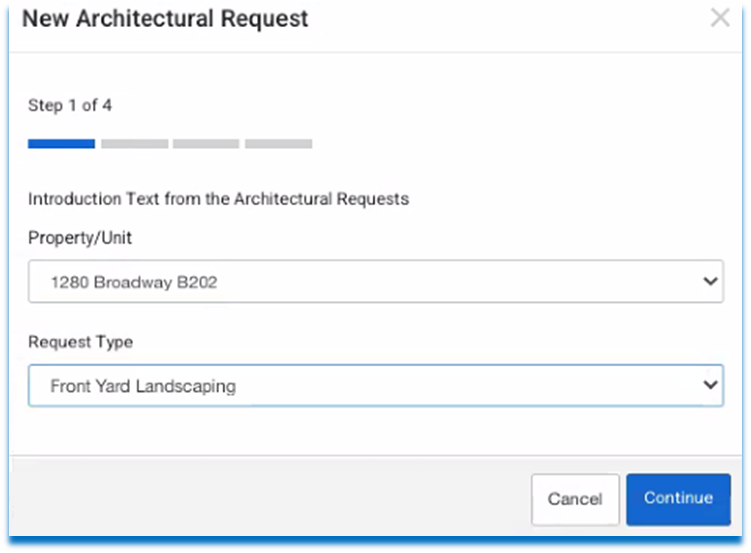Click the "Property/Unit" field label

pos(80,238)
